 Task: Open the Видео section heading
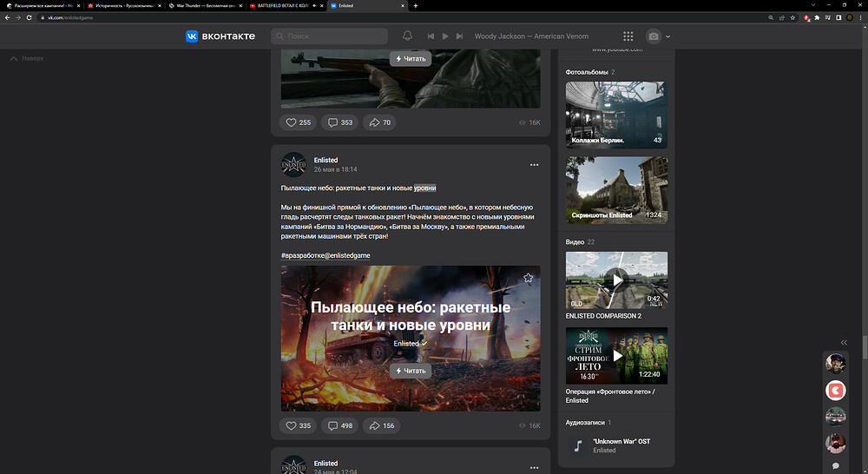point(575,242)
